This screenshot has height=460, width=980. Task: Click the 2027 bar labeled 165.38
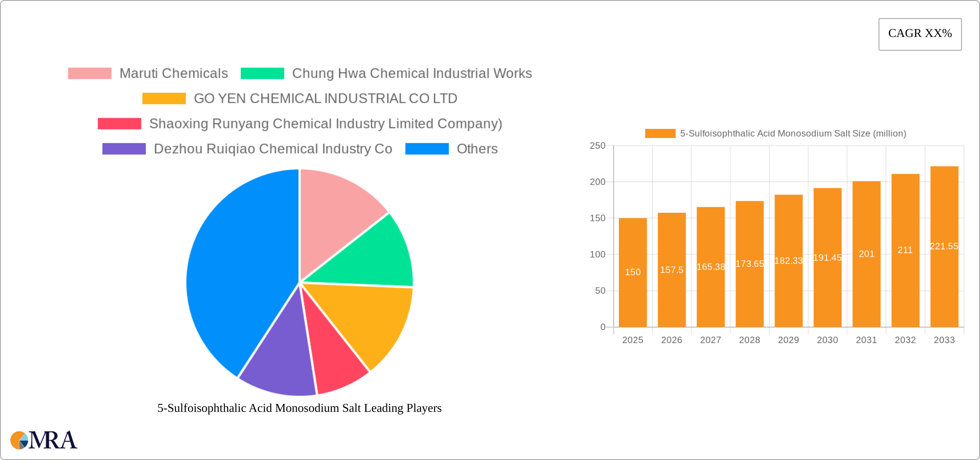[710, 267]
